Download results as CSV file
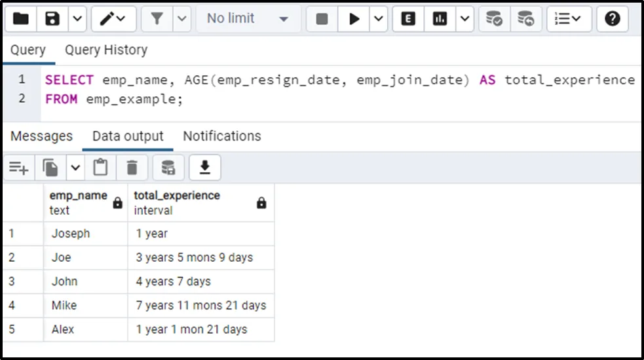 205,168
